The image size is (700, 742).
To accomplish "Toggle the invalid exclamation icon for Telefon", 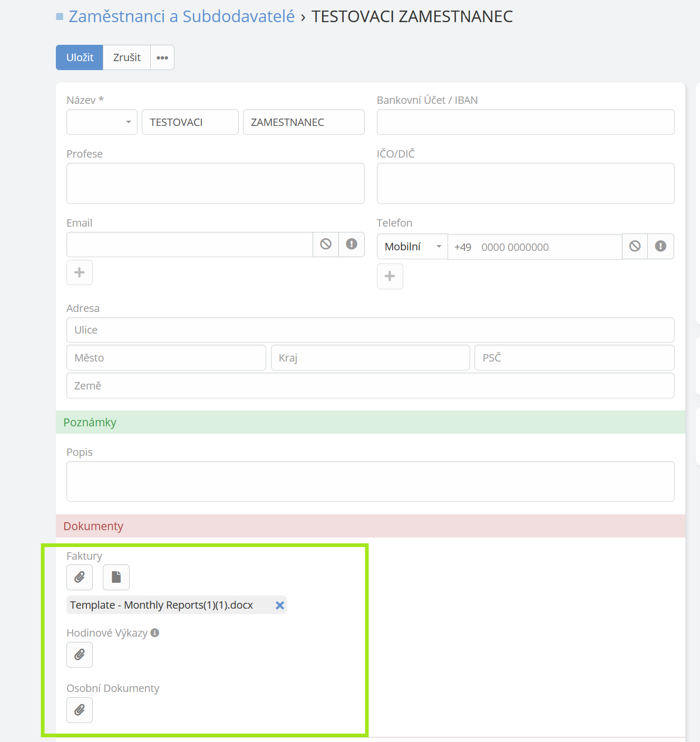I will [660, 246].
